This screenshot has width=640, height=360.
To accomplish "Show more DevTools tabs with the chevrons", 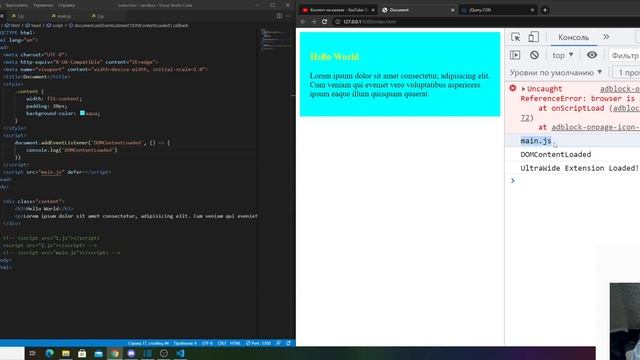I will point(606,37).
